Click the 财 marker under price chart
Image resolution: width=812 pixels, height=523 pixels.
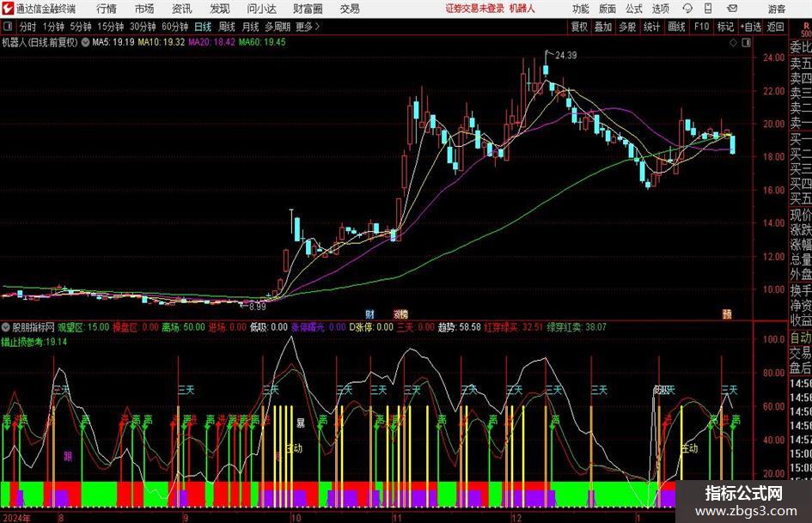click(370, 314)
